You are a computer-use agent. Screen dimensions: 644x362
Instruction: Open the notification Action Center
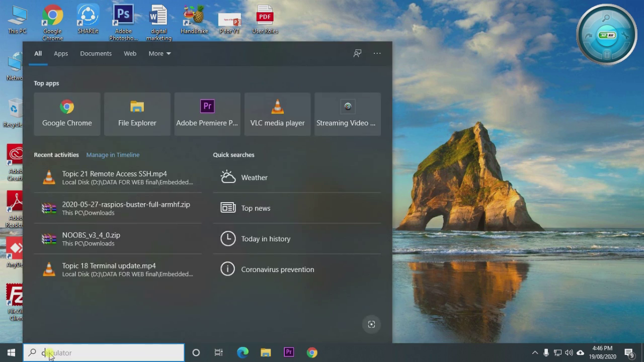[629, 352]
